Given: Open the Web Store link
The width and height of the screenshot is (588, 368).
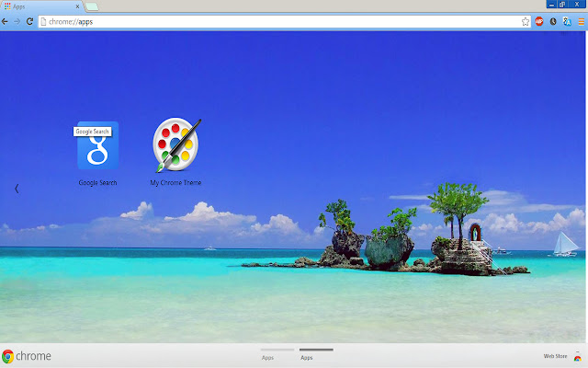Looking at the screenshot, I should 555,356.
